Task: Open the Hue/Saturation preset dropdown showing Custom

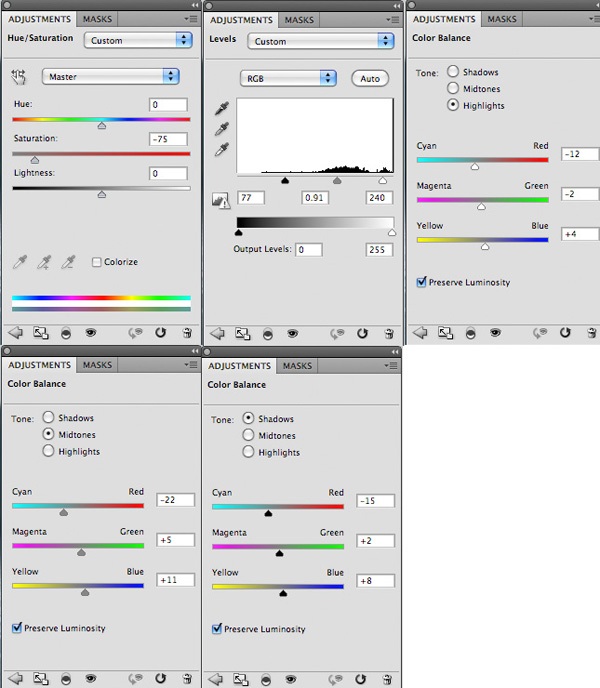Action: [x=138, y=40]
